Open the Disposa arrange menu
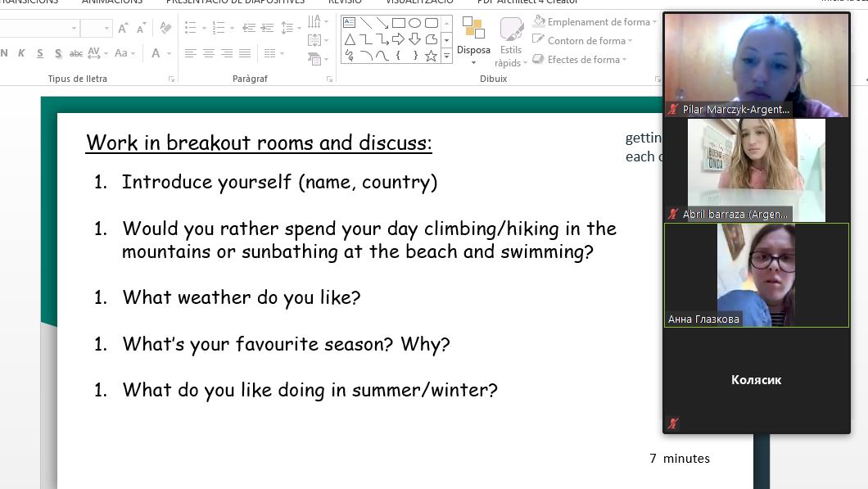Viewport: 868px width, 489px height. tap(473, 42)
